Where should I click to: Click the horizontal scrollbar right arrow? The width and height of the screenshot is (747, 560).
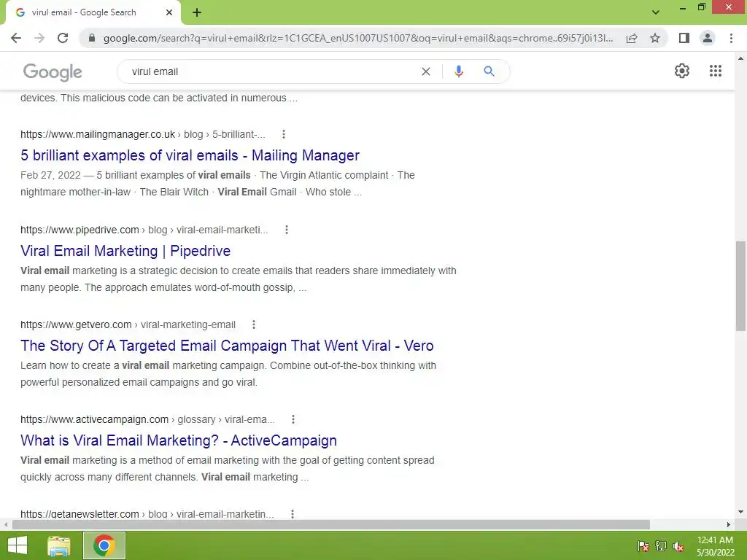(729, 524)
